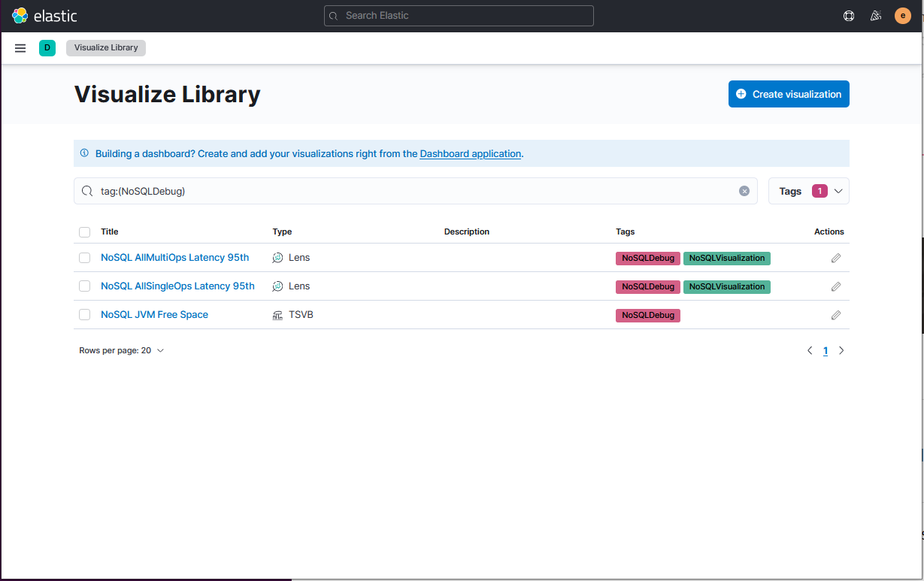Open the main navigation hamburger menu

[20, 47]
